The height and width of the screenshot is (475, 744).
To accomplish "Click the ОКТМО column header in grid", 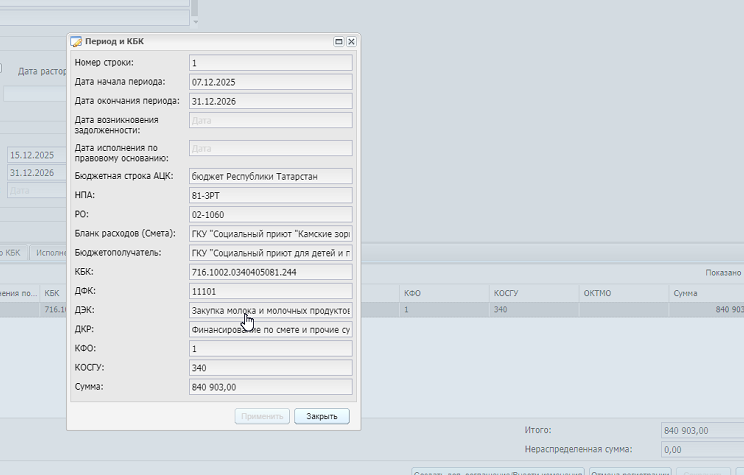I will pos(623,293).
